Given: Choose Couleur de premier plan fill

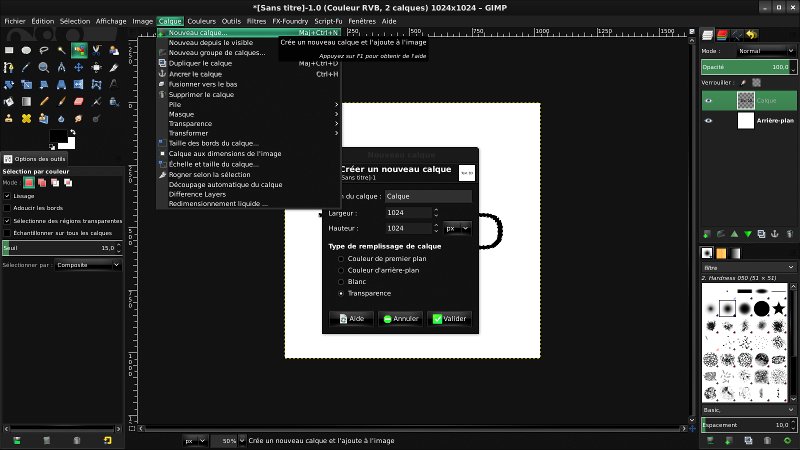Looking at the screenshot, I should (x=341, y=259).
